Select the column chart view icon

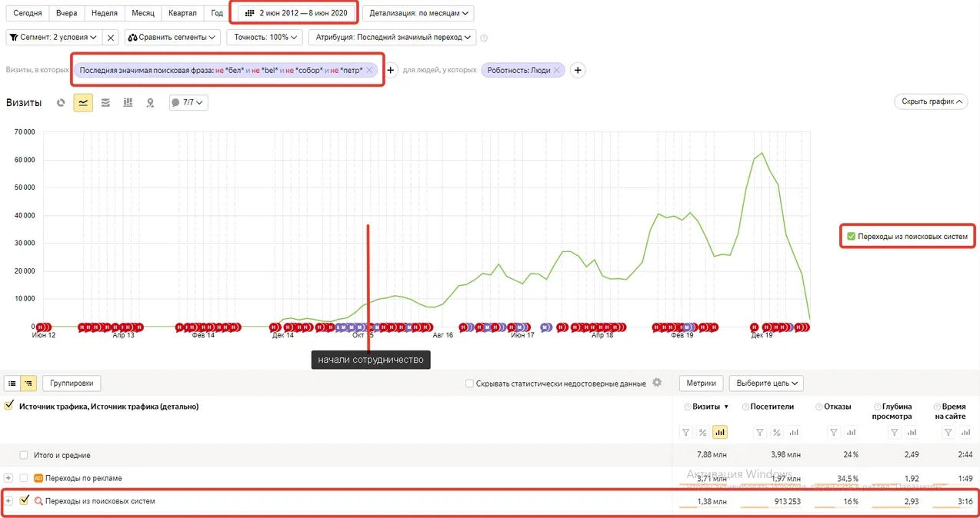click(128, 103)
